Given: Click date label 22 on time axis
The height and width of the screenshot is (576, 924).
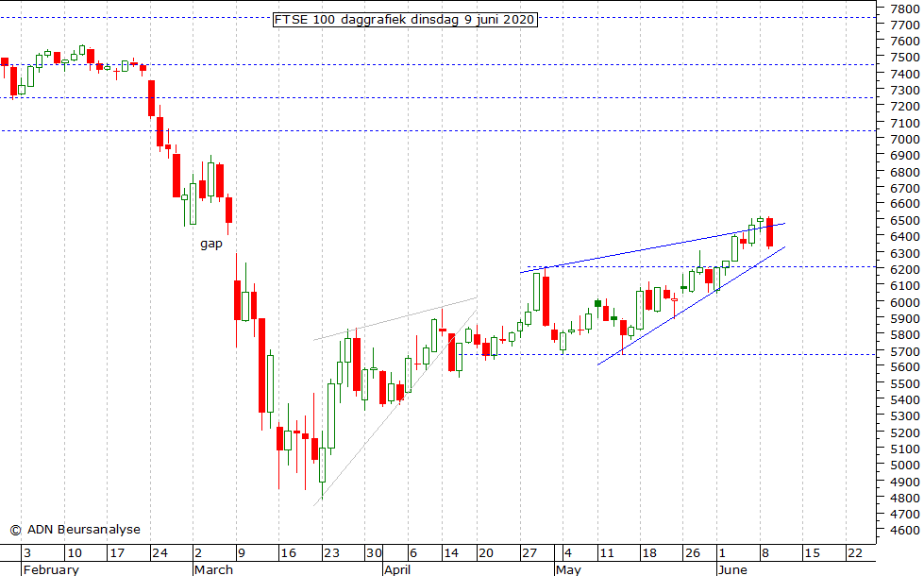Looking at the screenshot, I should (x=855, y=553).
